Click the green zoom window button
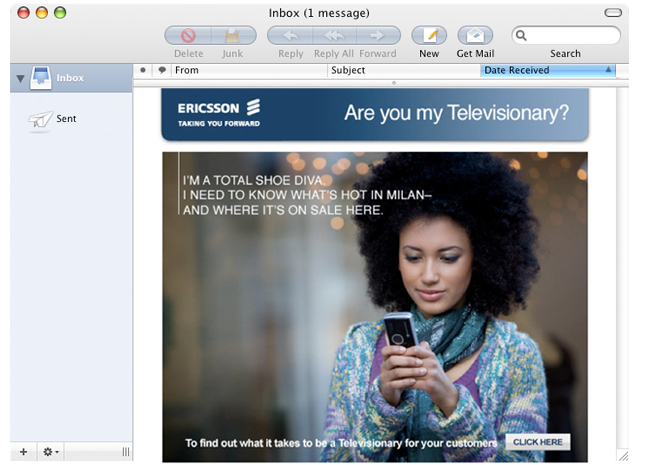 click(x=60, y=13)
